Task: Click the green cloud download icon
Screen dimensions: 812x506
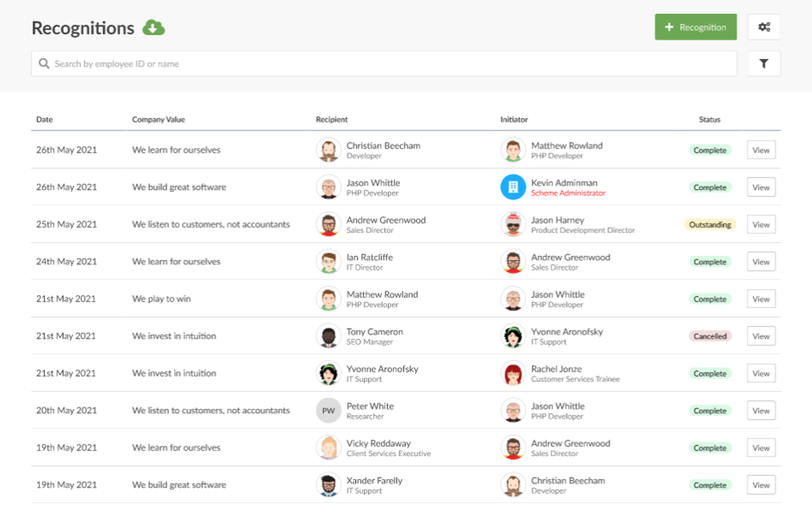Action: (154, 28)
